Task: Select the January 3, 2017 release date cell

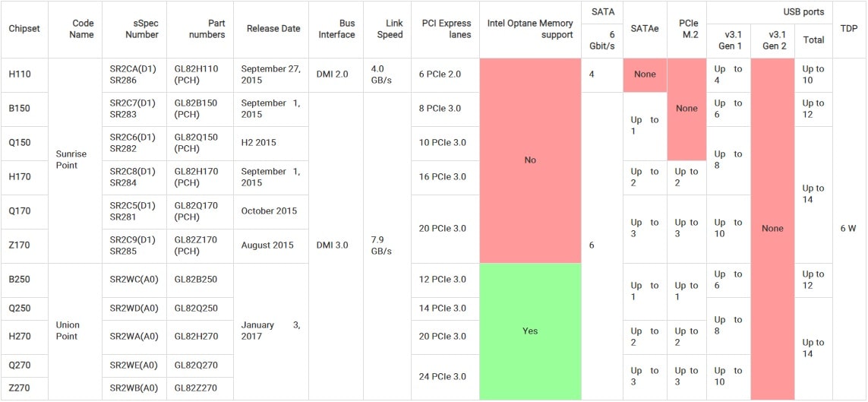Action: coord(270,331)
